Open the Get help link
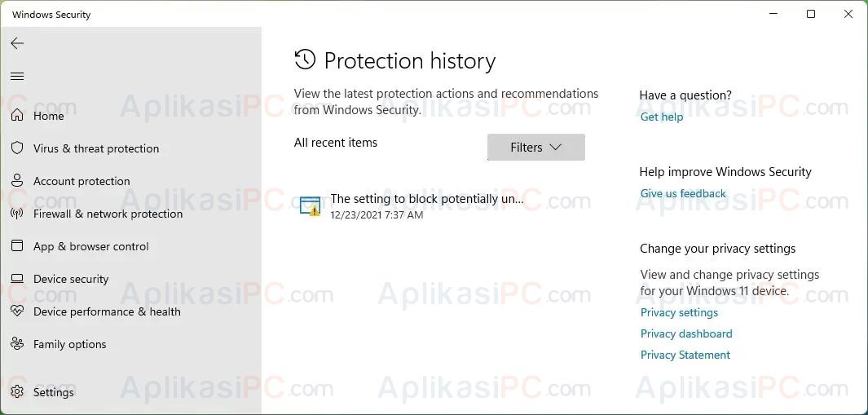The height and width of the screenshot is (415, 868). tap(662, 117)
